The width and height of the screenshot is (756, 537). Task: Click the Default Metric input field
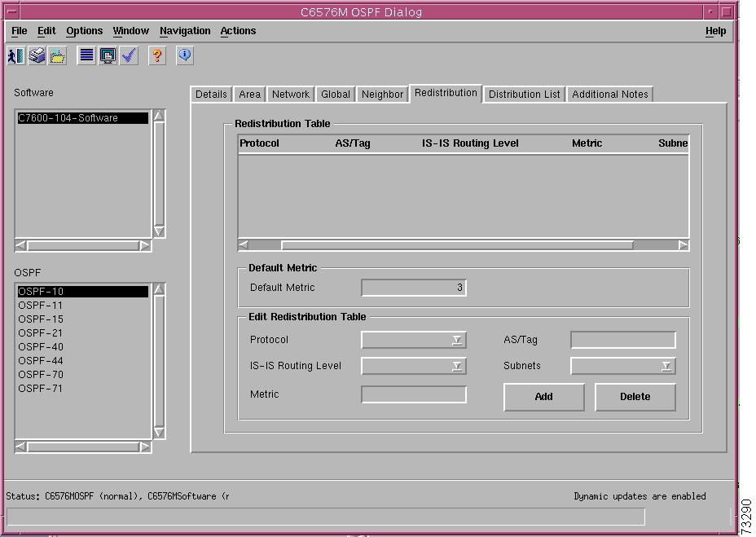tap(414, 288)
